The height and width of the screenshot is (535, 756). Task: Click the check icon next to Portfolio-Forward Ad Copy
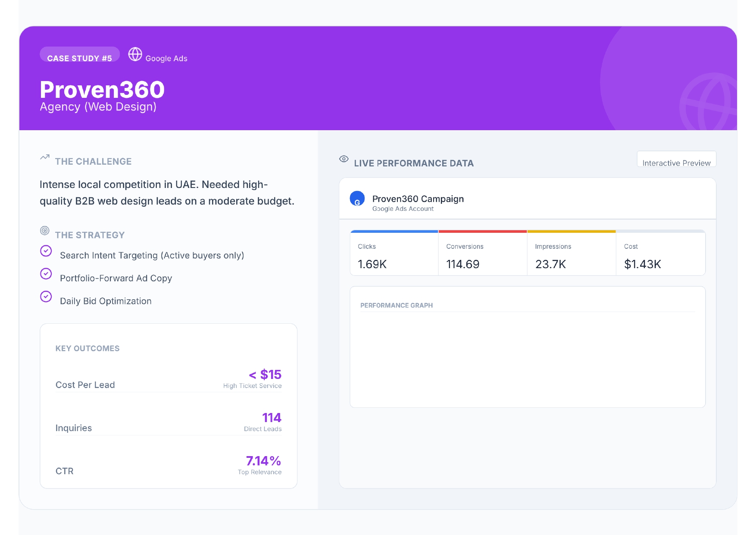46,274
